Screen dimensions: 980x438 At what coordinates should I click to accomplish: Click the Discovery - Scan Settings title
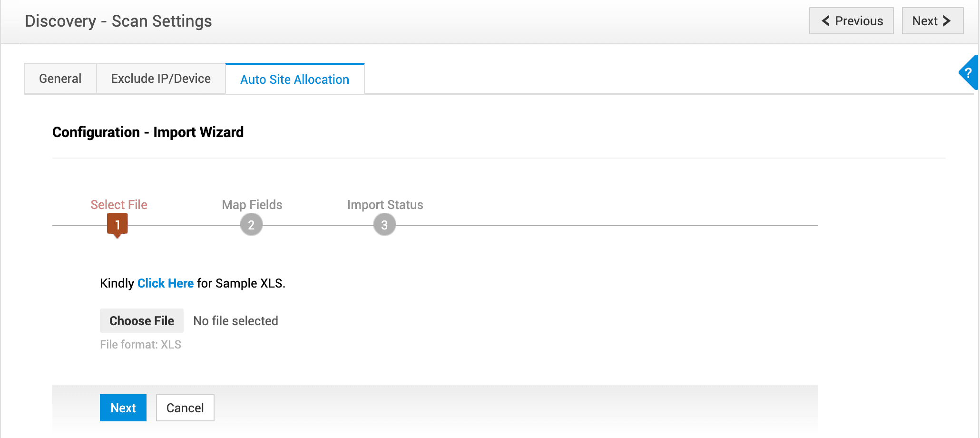(x=118, y=21)
